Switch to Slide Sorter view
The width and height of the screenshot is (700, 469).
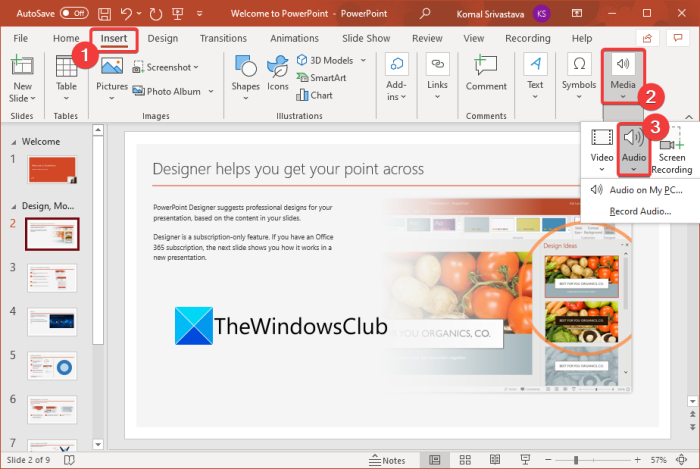pos(465,460)
